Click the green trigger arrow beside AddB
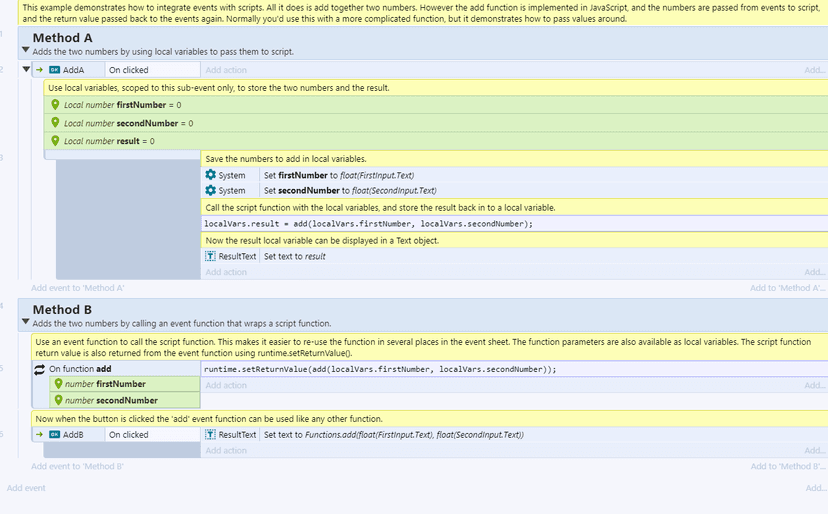This screenshot has height=514, width=828. coord(40,434)
